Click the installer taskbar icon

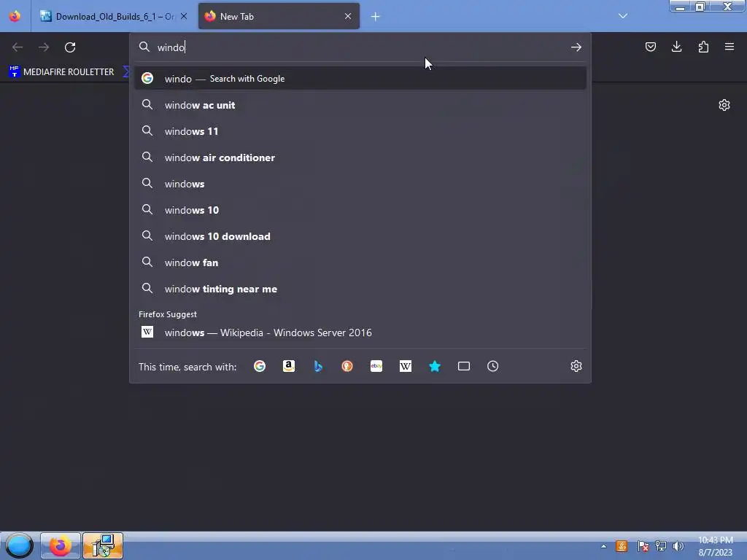point(103,545)
